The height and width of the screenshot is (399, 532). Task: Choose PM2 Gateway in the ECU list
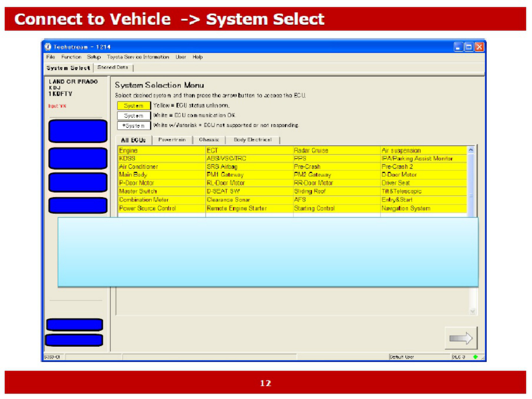click(x=337, y=175)
